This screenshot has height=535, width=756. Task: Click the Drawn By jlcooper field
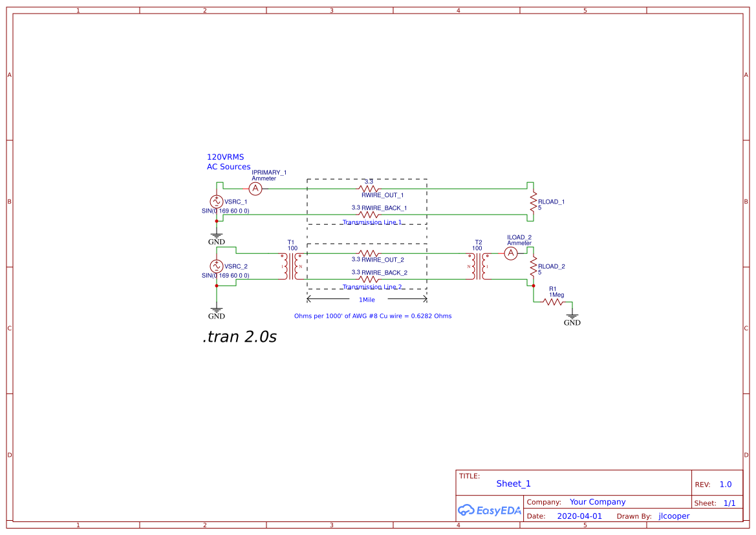pyautogui.click(x=674, y=516)
